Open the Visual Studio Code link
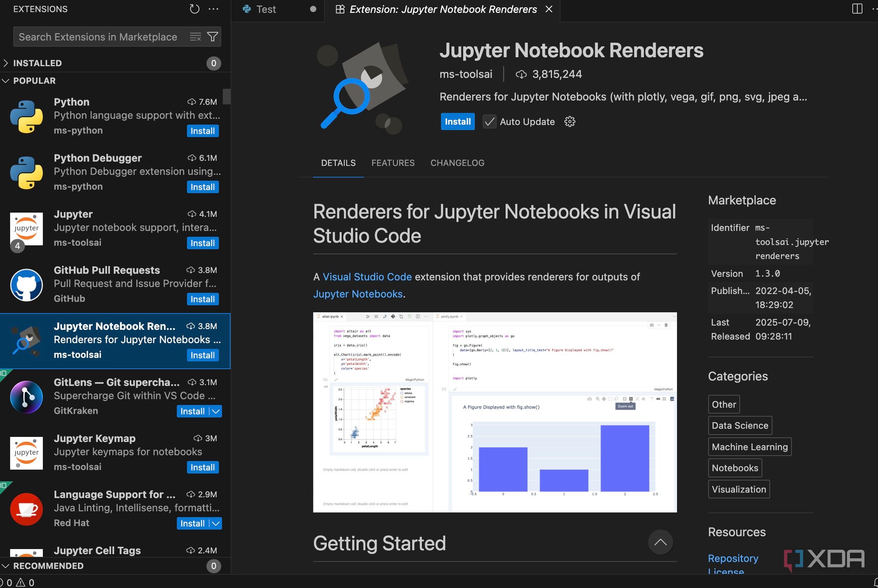The image size is (878, 588). click(367, 277)
